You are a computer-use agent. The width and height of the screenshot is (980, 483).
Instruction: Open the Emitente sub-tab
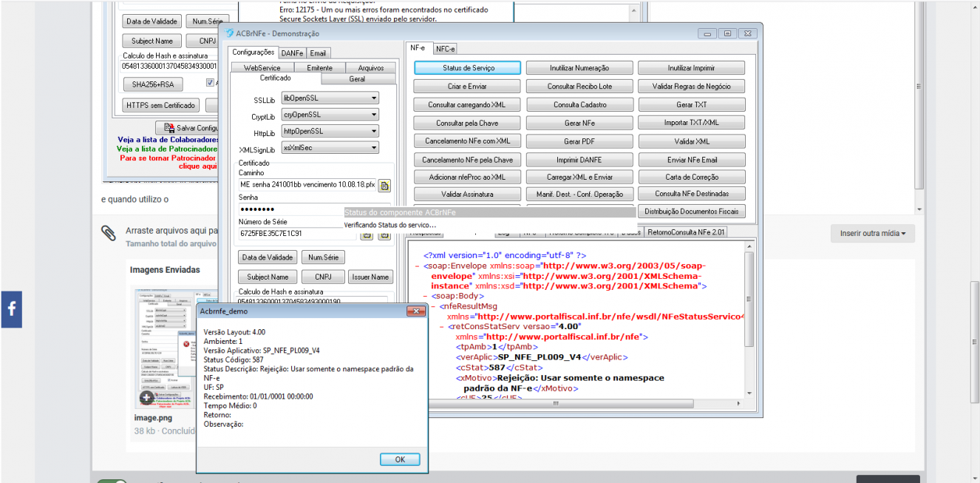click(x=320, y=68)
